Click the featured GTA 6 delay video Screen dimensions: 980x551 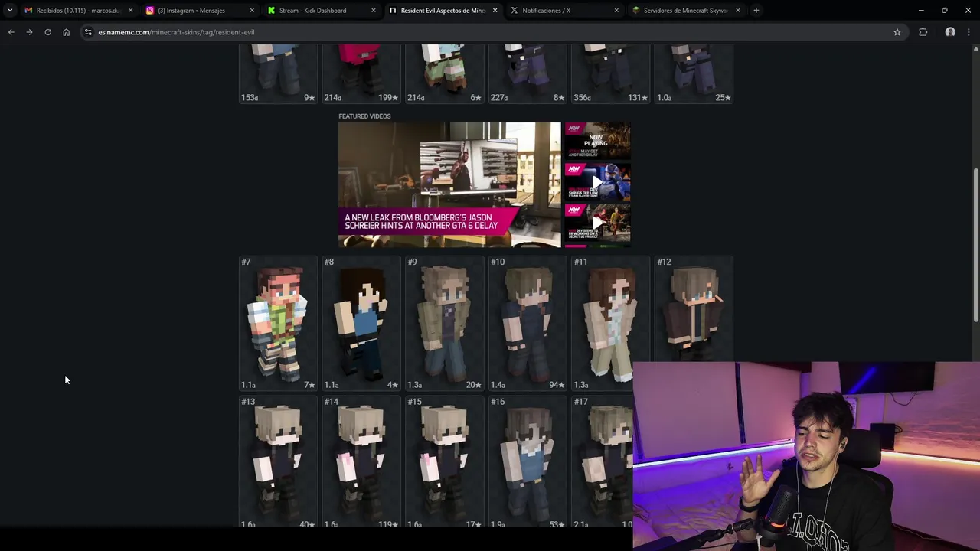pyautogui.click(x=449, y=184)
